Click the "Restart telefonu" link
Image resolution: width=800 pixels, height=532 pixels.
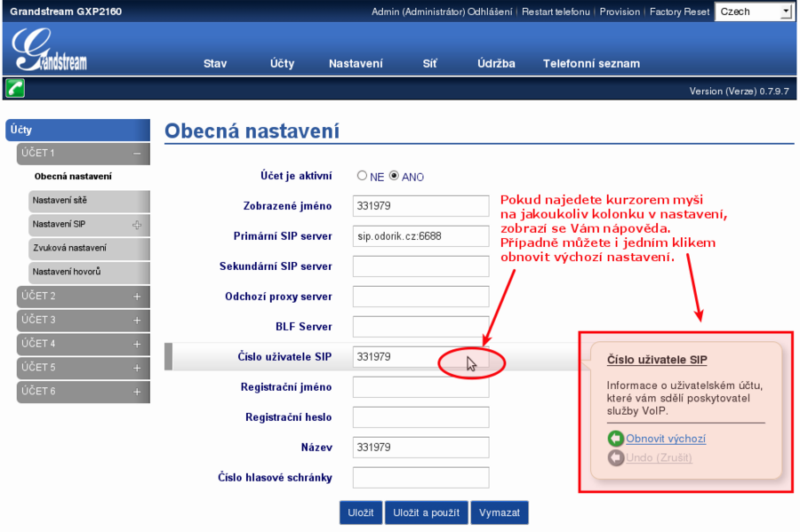pyautogui.click(x=559, y=12)
